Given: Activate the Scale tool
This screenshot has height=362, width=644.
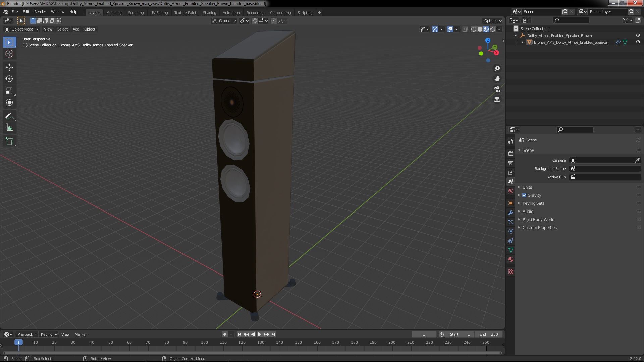Looking at the screenshot, I should (9, 91).
